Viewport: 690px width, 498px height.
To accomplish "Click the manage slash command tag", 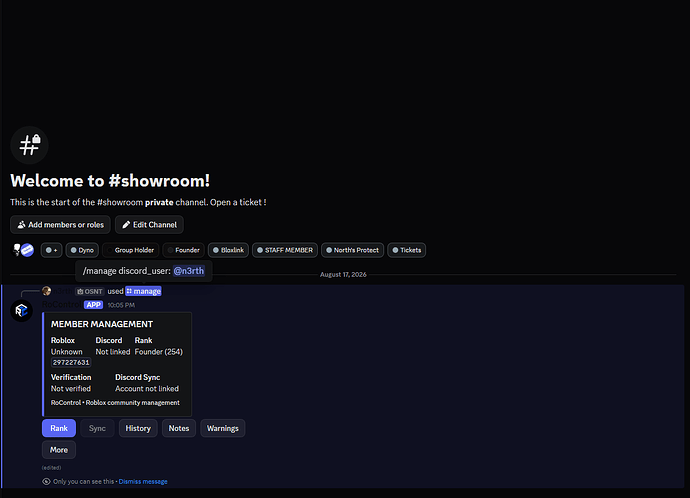I will [x=143, y=291].
